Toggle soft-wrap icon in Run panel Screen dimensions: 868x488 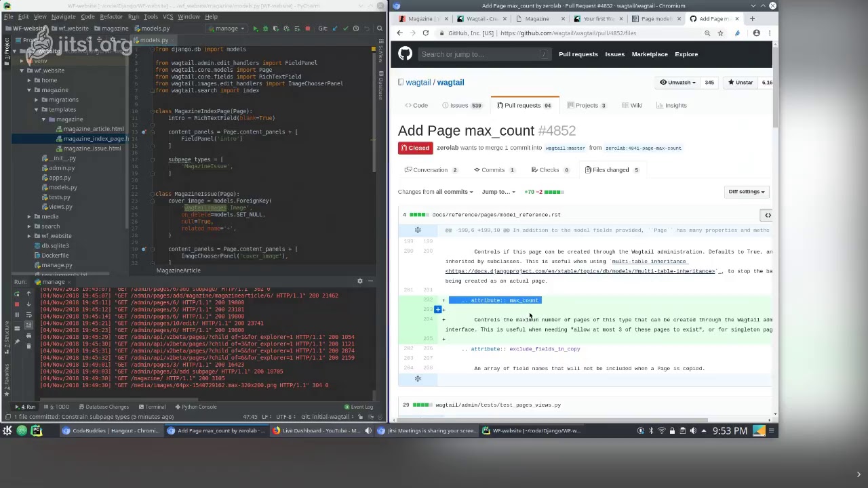pyautogui.click(x=28, y=314)
